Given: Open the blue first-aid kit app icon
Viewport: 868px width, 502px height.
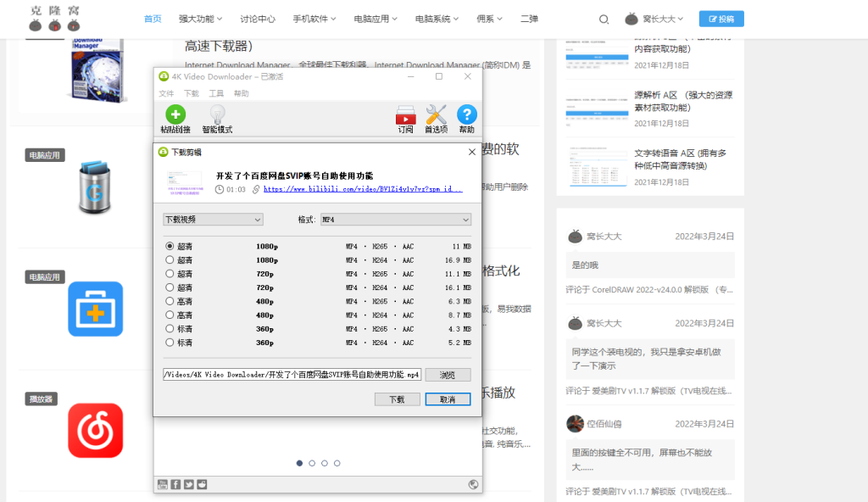Looking at the screenshot, I should pos(95,309).
